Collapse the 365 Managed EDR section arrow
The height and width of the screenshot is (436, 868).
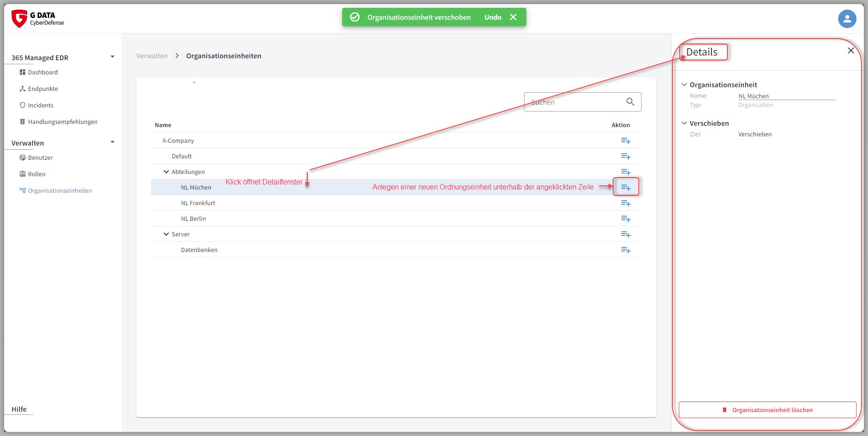pyautogui.click(x=112, y=57)
